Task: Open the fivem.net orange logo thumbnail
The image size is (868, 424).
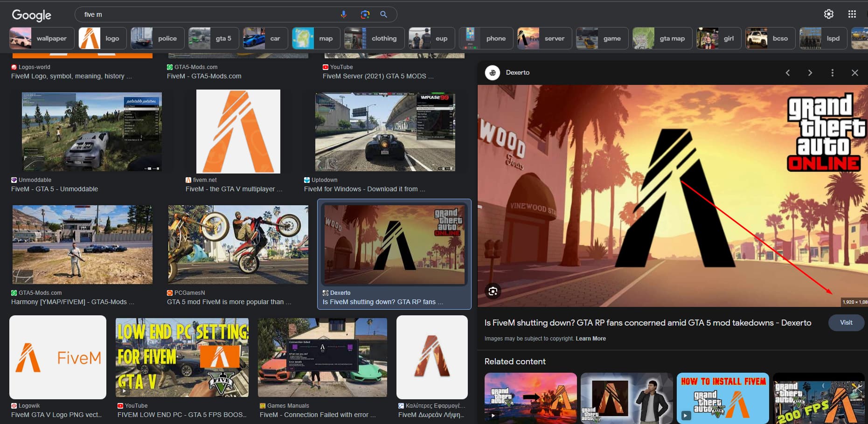Action: tap(238, 132)
